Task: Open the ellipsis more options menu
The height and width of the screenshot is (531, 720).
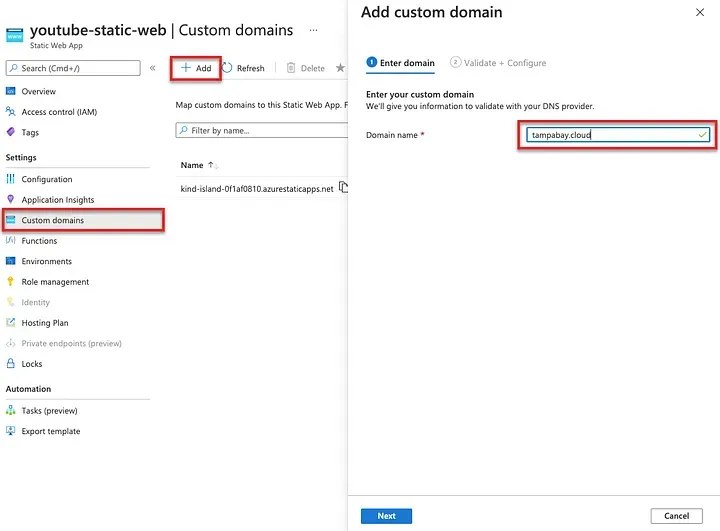Action: (x=313, y=30)
